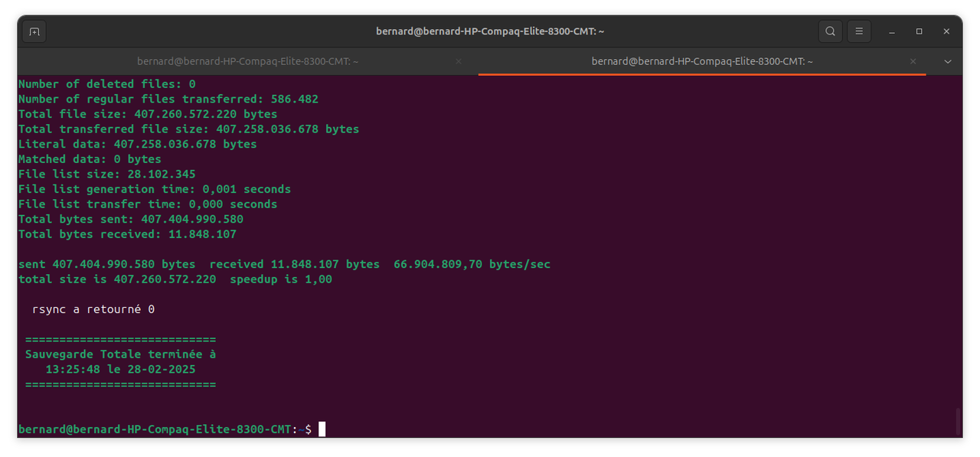Select the active second terminal tab
The height and width of the screenshot is (457, 980).
pos(702,61)
